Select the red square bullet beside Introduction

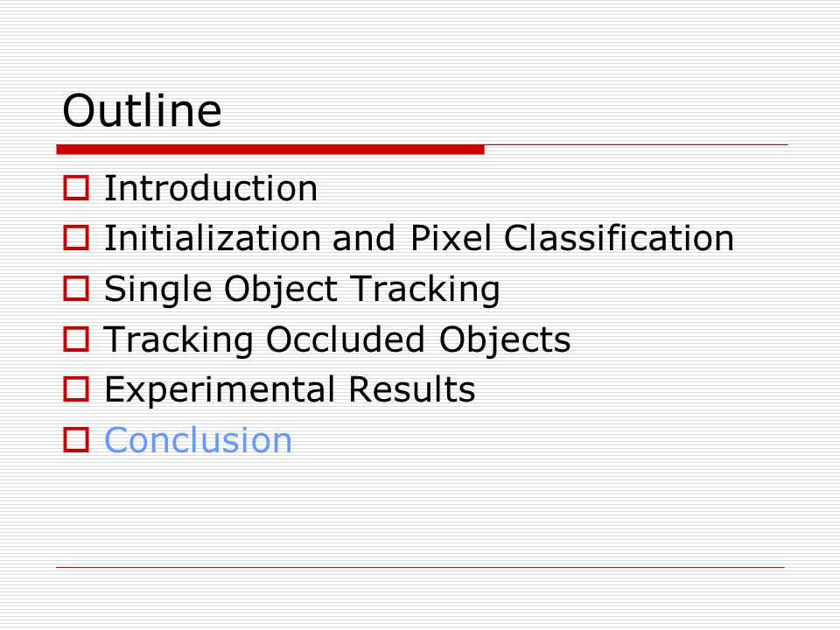[x=76, y=188]
